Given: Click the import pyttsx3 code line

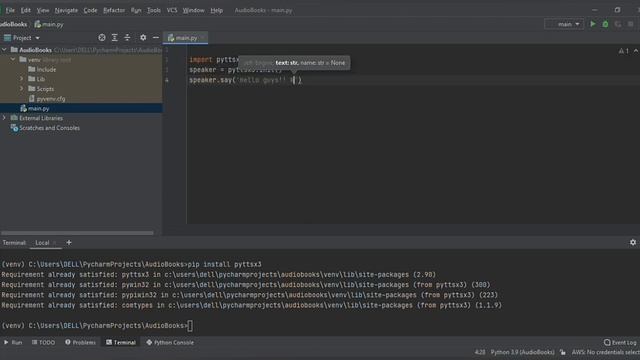Looking at the screenshot, I should pos(214,60).
